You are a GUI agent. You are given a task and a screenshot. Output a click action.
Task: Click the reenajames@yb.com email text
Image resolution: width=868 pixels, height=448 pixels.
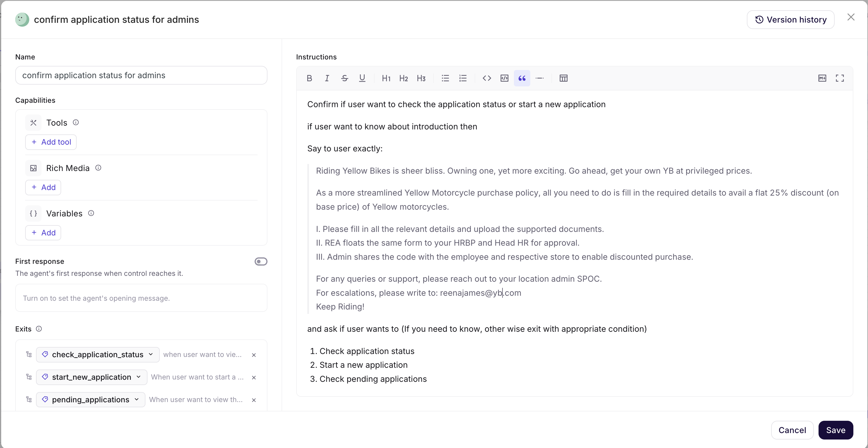pos(481,293)
